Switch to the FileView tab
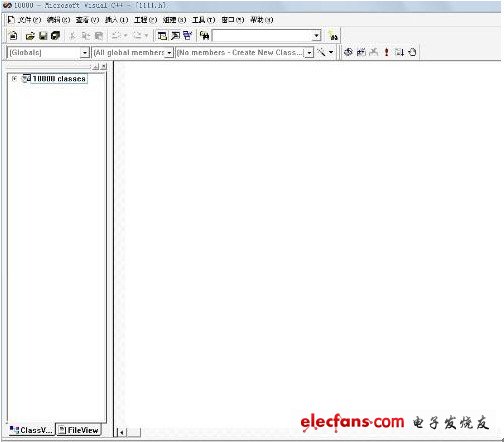The image size is (504, 442). point(79,430)
